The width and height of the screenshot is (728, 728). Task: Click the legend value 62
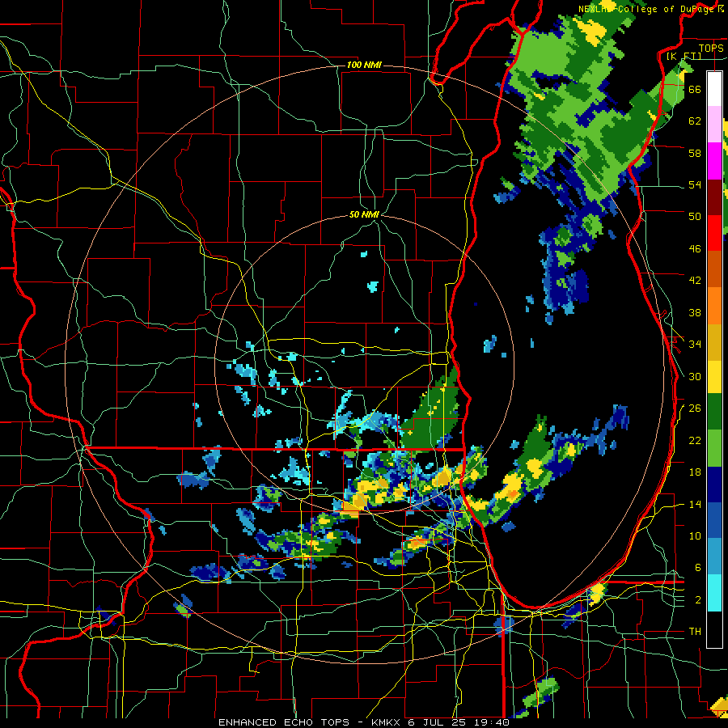coord(695,121)
